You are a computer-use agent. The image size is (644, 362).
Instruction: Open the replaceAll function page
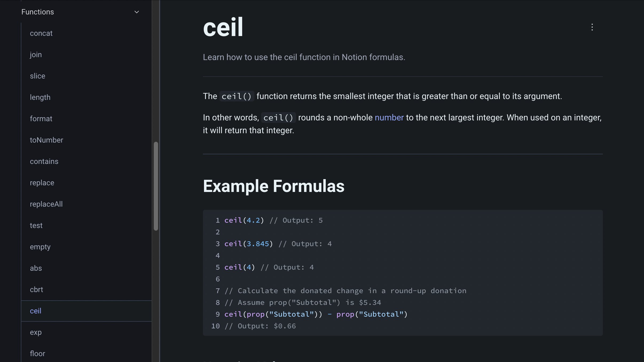pos(46,204)
